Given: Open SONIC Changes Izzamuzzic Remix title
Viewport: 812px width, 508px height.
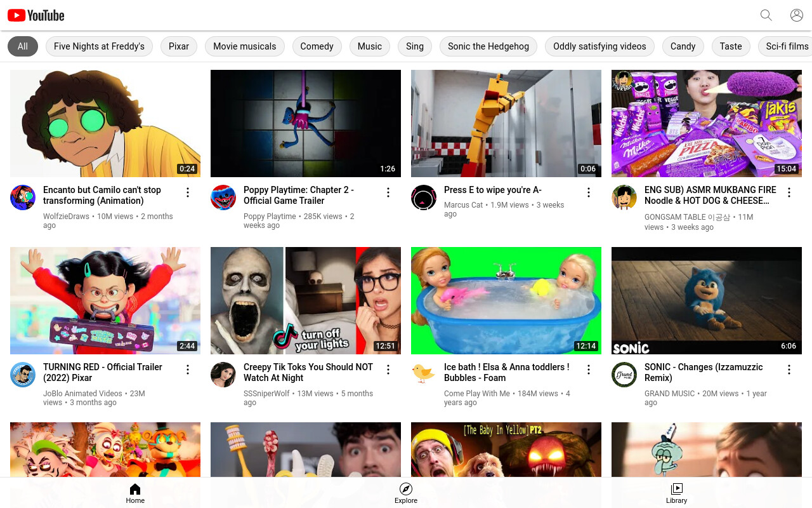Looking at the screenshot, I should point(704,372).
